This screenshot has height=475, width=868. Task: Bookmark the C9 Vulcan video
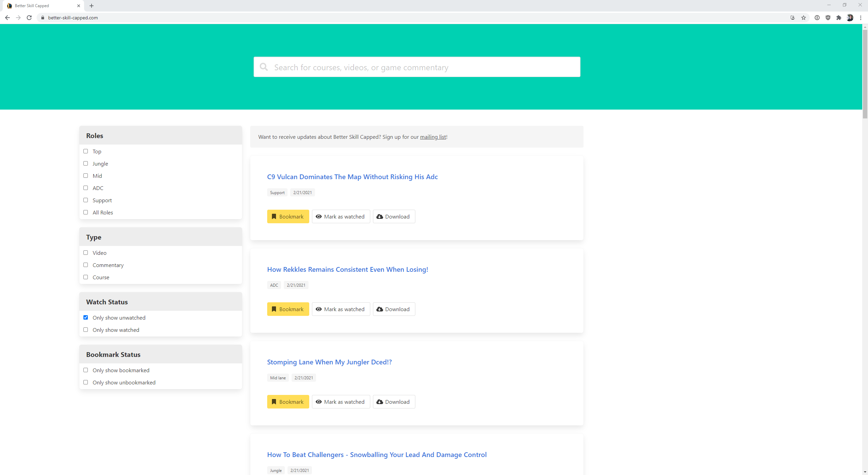click(x=288, y=216)
